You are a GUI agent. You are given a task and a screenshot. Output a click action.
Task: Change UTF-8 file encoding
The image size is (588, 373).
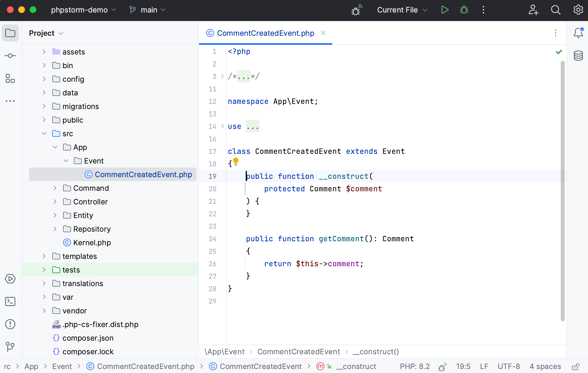(x=509, y=366)
